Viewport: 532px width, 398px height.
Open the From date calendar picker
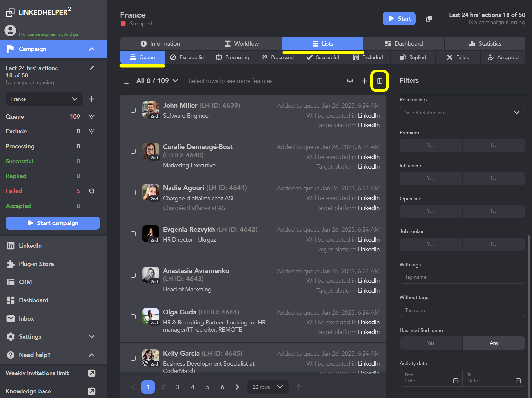[456, 381]
